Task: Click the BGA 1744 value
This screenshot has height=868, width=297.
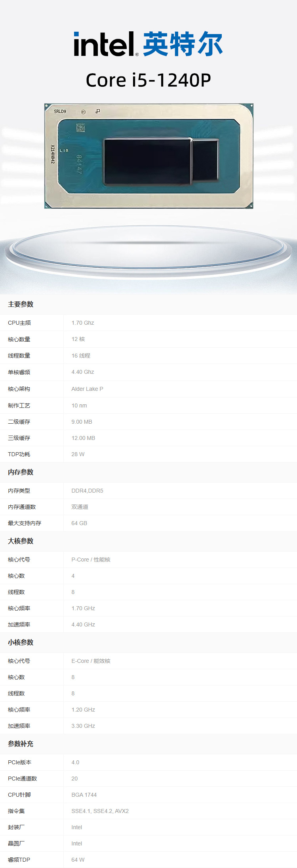Action: (84, 795)
